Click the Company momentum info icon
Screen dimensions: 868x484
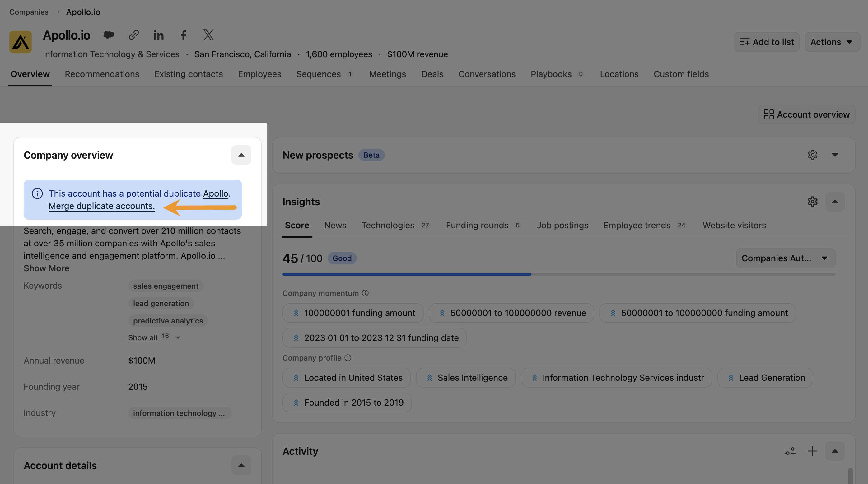click(x=365, y=293)
